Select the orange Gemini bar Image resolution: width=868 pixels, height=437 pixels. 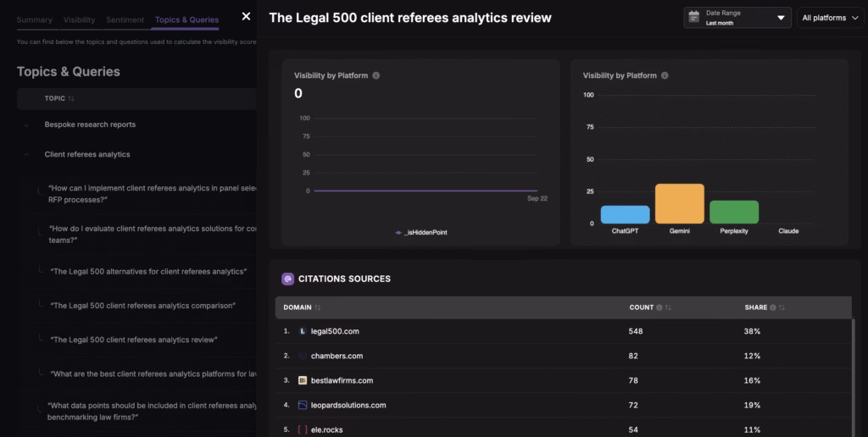coord(679,203)
